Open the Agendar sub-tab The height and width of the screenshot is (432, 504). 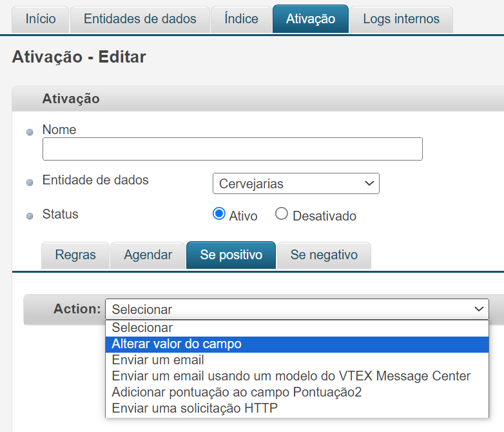point(148,255)
